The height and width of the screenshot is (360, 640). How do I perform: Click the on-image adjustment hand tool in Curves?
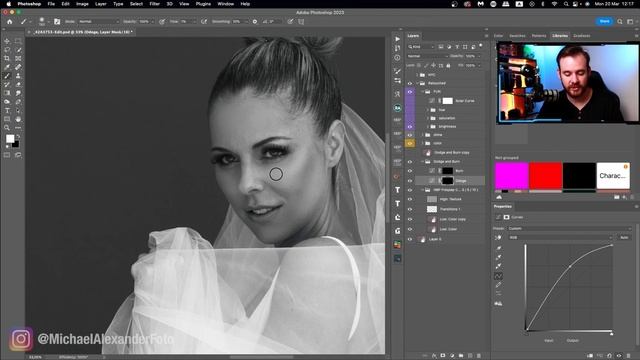pos(498,238)
